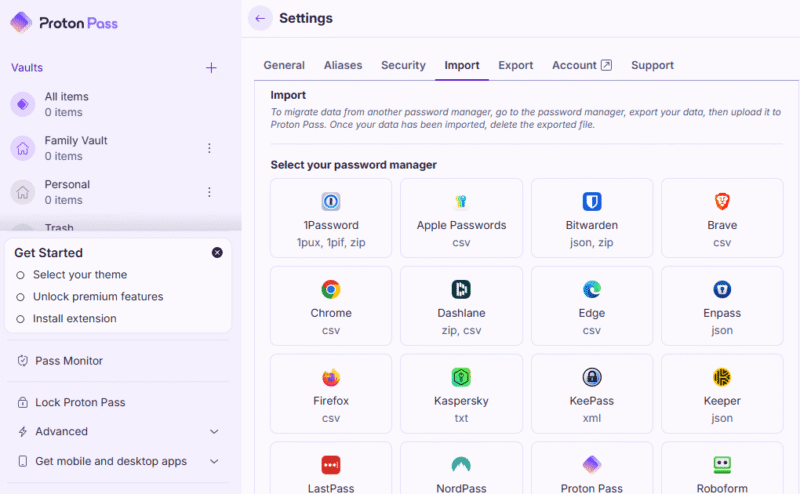Pick Edge as password manager

(x=592, y=306)
